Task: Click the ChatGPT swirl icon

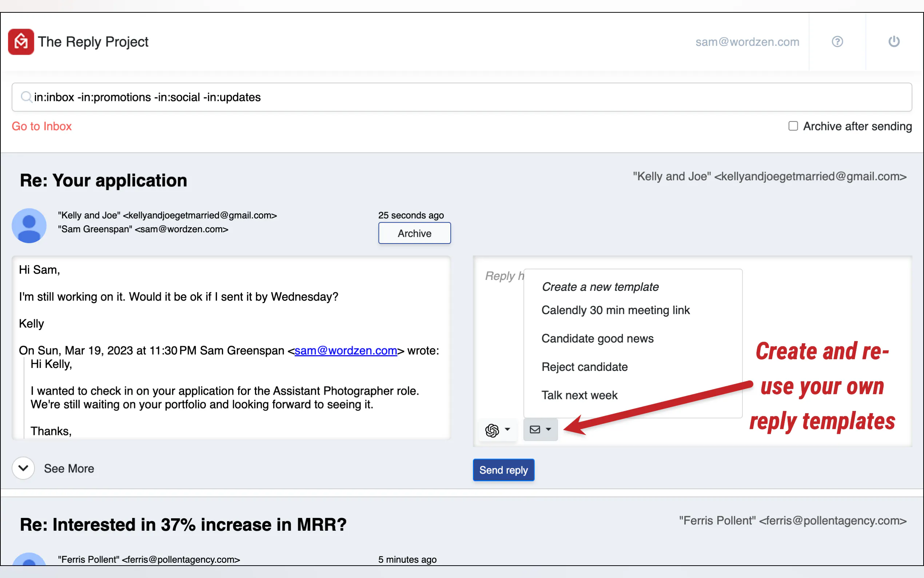Action: tap(492, 430)
